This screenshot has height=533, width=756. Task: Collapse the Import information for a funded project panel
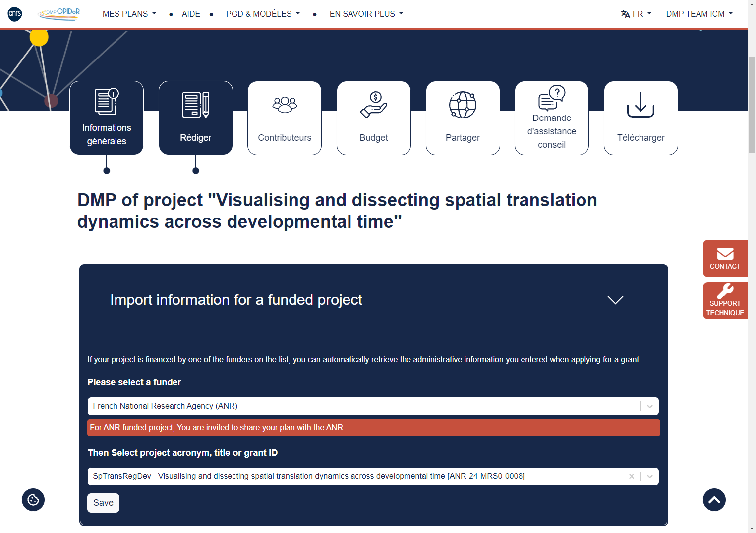(615, 300)
